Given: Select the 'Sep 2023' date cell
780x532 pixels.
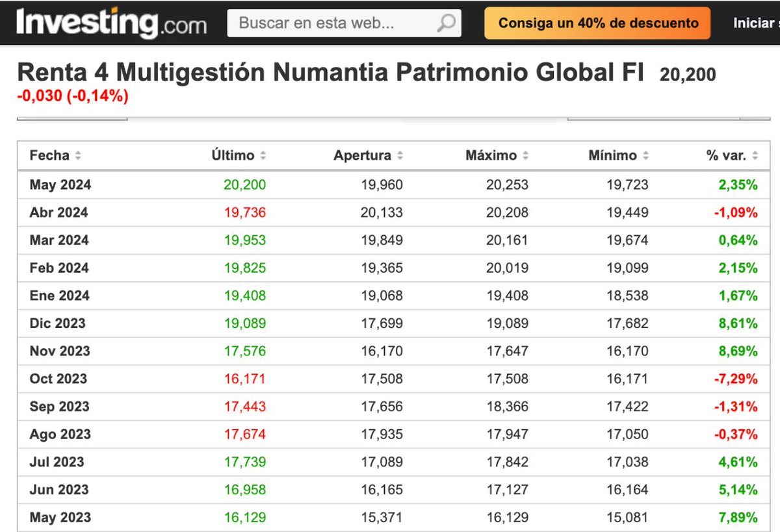Looking at the screenshot, I should [x=58, y=407].
